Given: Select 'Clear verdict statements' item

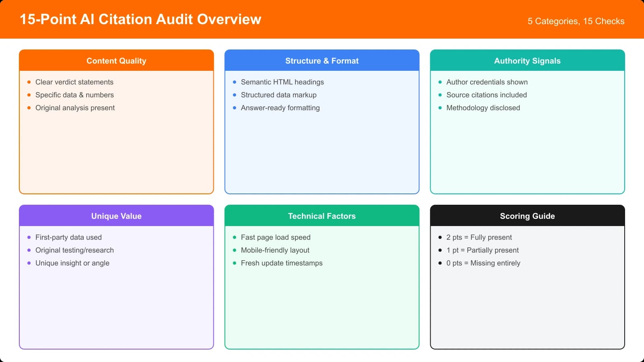Looking at the screenshot, I should point(74,82).
